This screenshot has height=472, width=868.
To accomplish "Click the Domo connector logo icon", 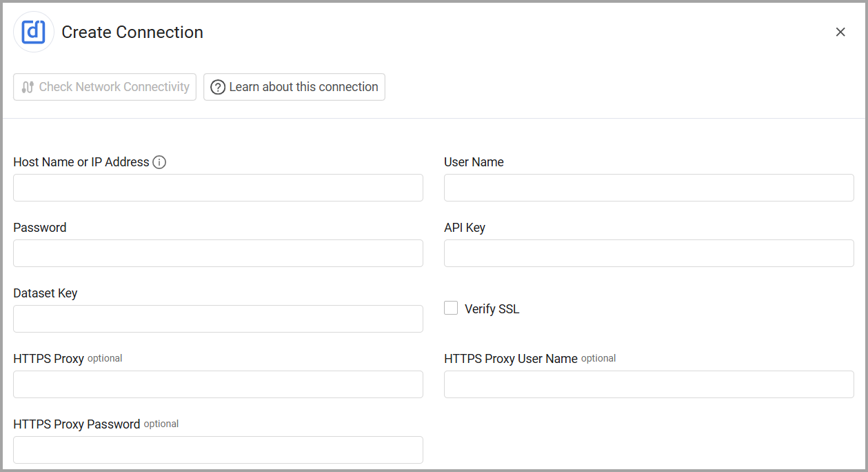I will tap(33, 32).
